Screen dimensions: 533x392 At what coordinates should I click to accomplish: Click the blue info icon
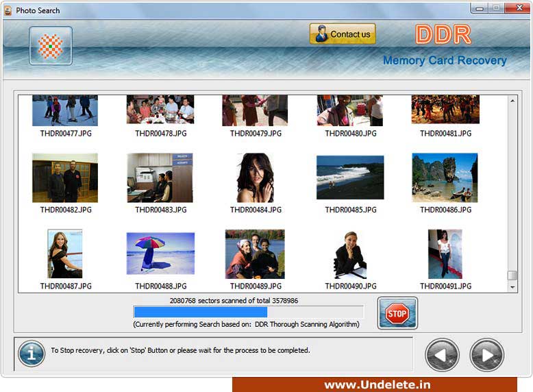click(32, 354)
